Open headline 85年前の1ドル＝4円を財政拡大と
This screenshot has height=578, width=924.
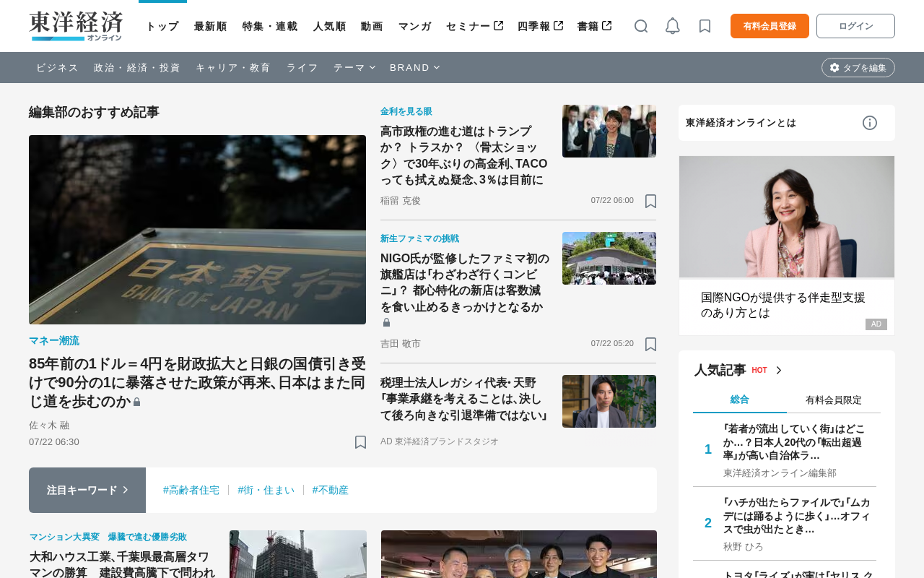click(x=197, y=382)
